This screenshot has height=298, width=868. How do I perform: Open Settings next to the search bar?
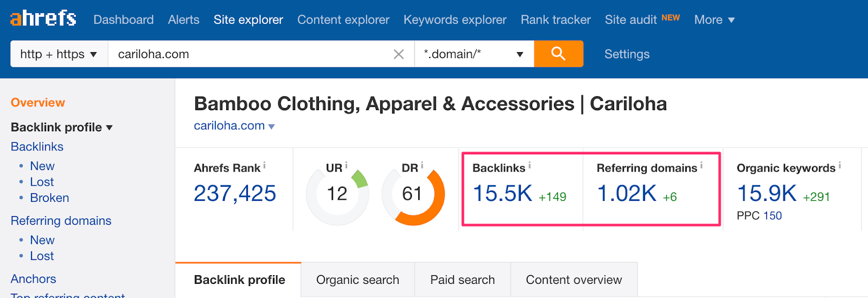tap(627, 54)
